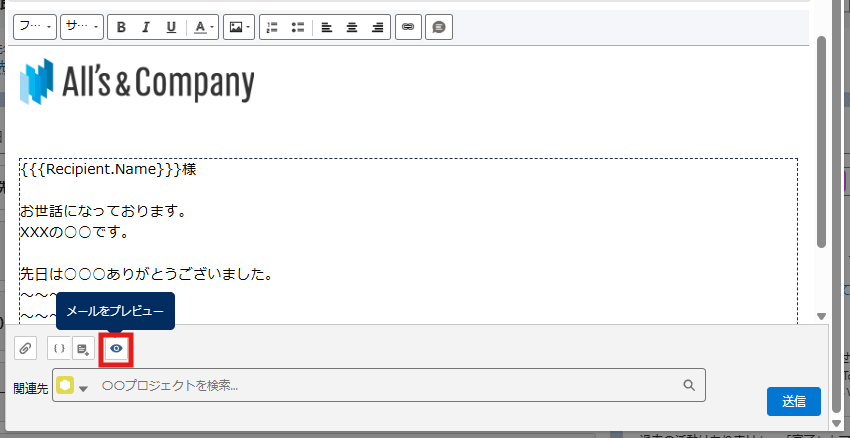Viewport: 850px width, 438px height.
Task: Apply italic formatting
Action: coord(146,27)
